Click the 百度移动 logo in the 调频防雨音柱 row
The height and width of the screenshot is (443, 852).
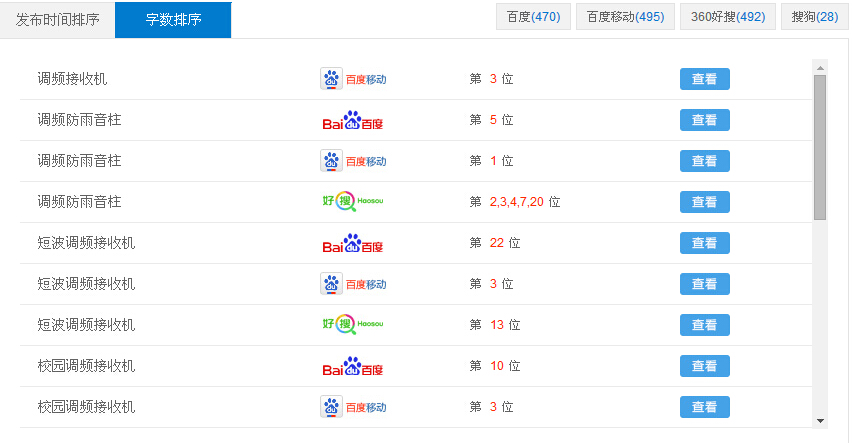353,161
